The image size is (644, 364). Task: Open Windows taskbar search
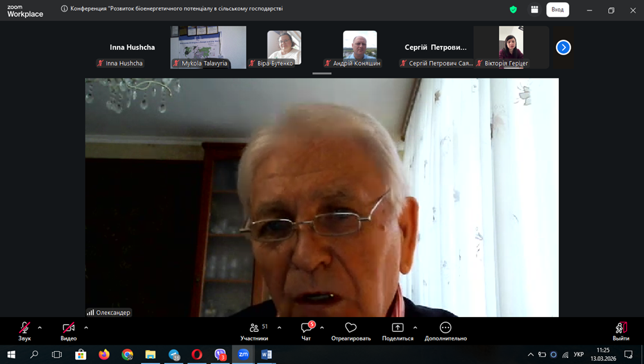34,354
